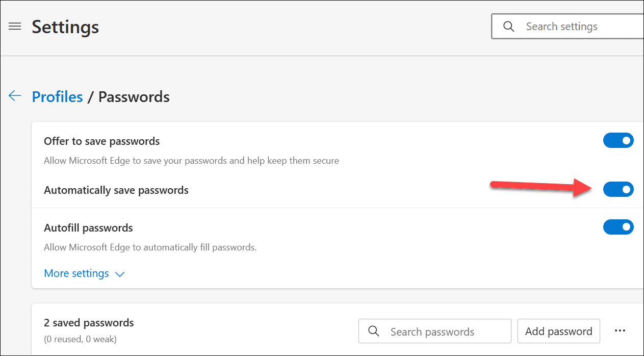Click the back arrow next to Profiles
644x356 pixels.
click(x=14, y=96)
